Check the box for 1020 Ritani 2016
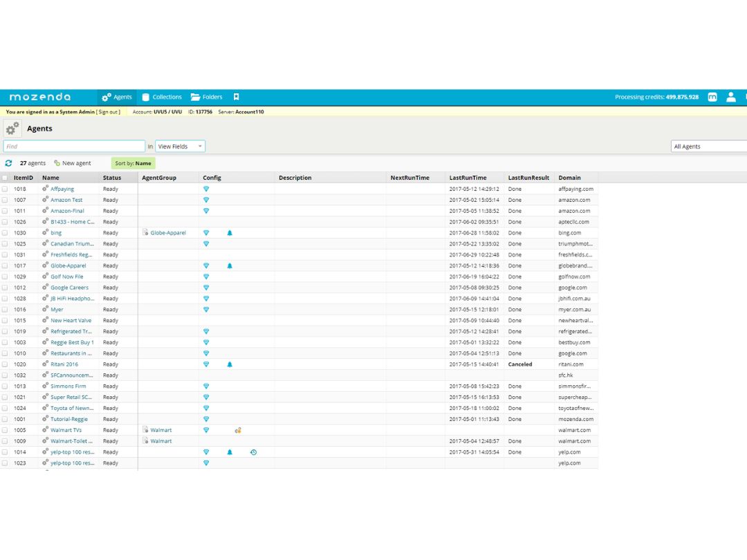This screenshot has width=747, height=560. (x=5, y=364)
